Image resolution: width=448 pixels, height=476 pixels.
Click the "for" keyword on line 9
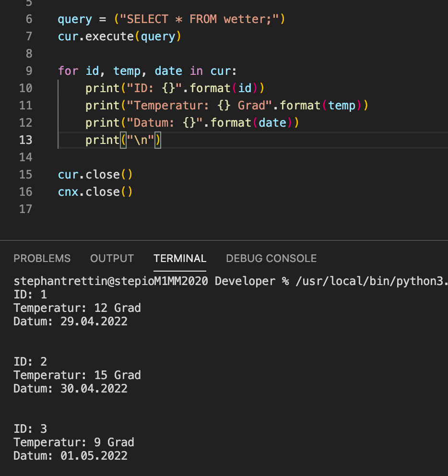[68, 71]
